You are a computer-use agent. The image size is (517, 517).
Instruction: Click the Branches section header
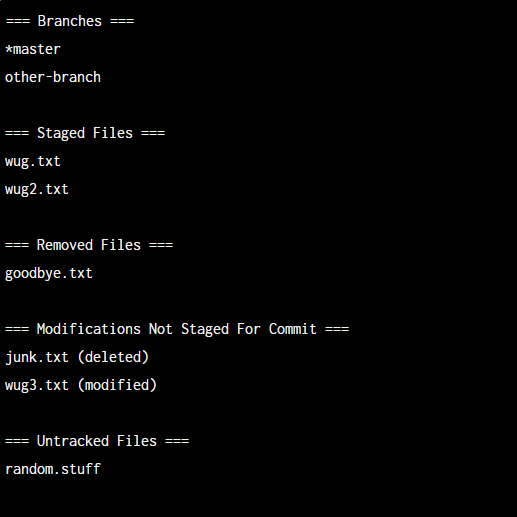(70, 21)
